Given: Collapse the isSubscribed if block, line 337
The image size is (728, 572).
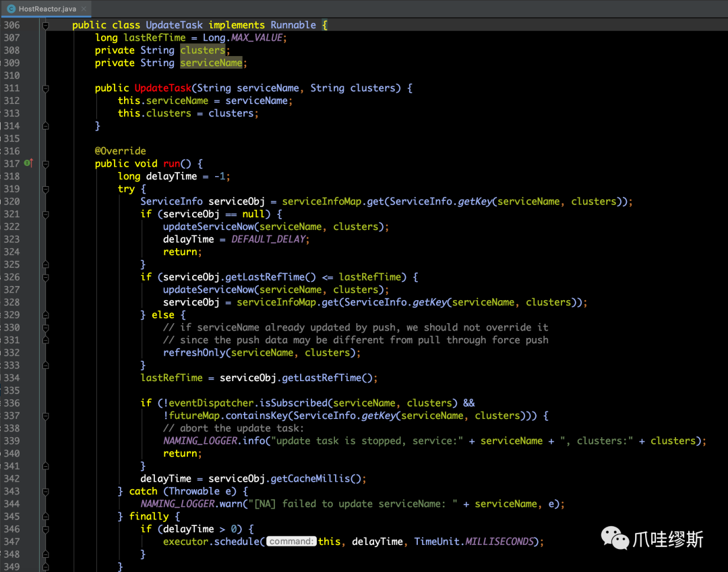Looking at the screenshot, I should [x=46, y=416].
